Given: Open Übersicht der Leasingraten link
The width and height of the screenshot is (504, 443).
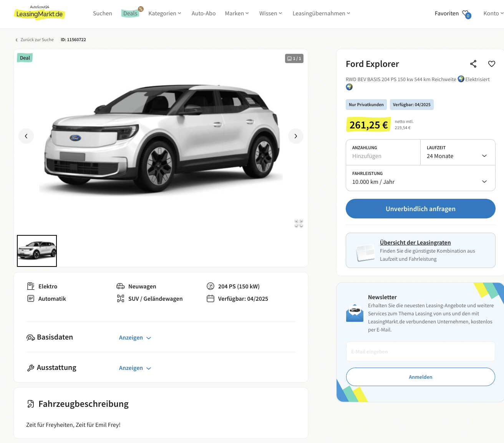Looking at the screenshot, I should click(x=415, y=243).
